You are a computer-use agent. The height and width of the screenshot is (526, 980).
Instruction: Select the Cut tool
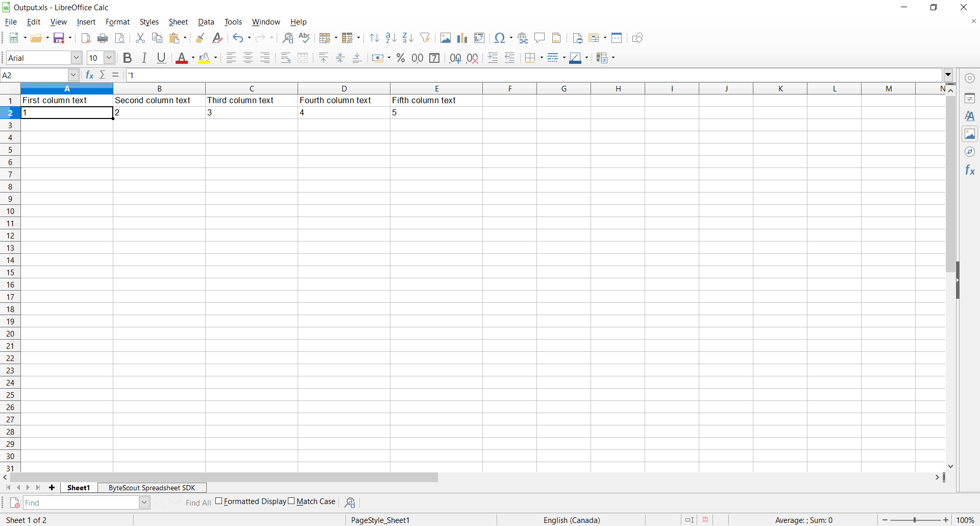click(140, 38)
